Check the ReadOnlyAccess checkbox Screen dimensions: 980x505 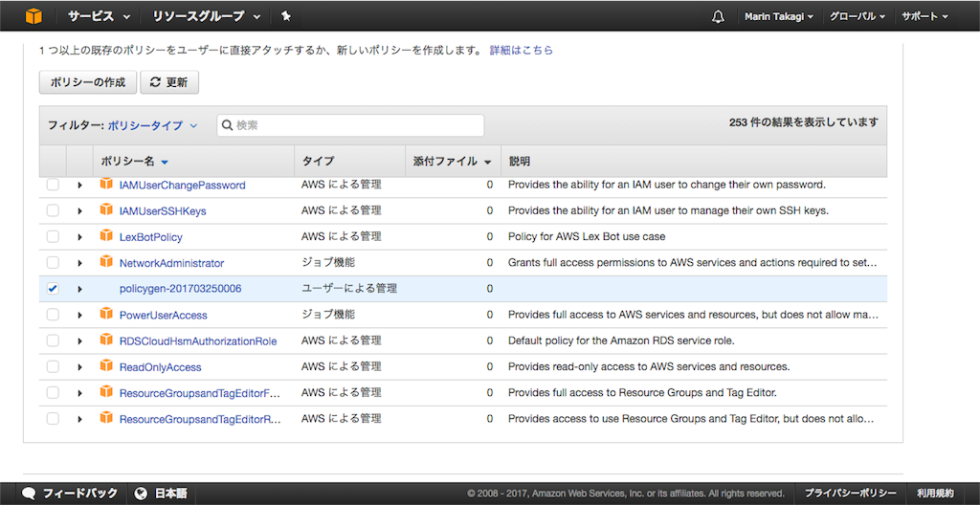(x=54, y=367)
